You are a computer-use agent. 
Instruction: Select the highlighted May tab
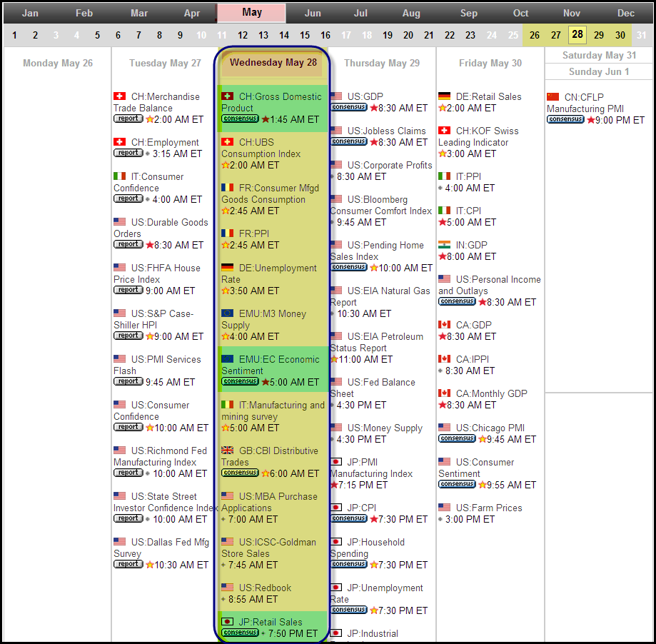click(x=251, y=13)
